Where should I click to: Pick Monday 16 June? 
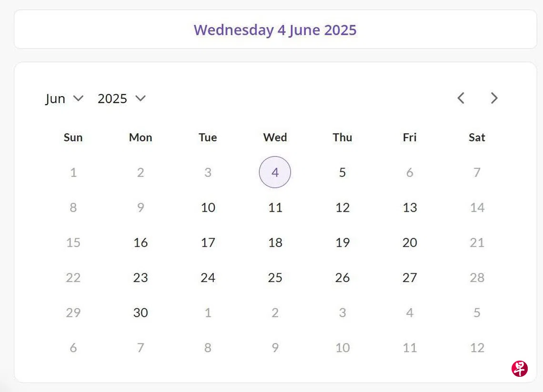tap(141, 243)
